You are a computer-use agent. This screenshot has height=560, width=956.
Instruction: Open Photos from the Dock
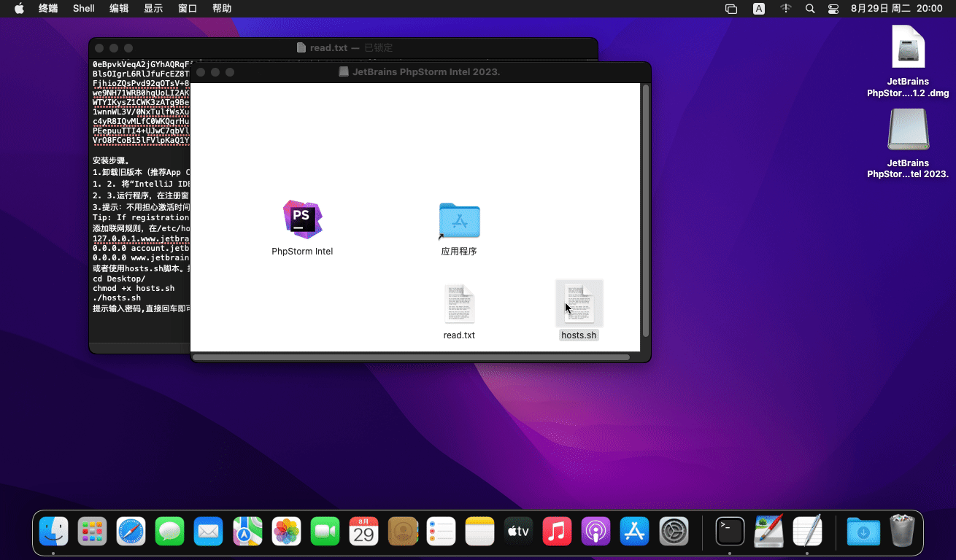286,532
